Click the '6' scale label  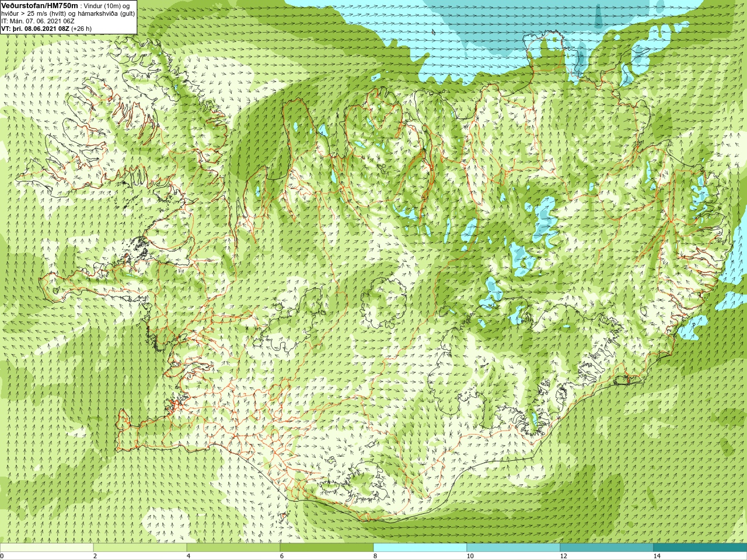[282, 556]
